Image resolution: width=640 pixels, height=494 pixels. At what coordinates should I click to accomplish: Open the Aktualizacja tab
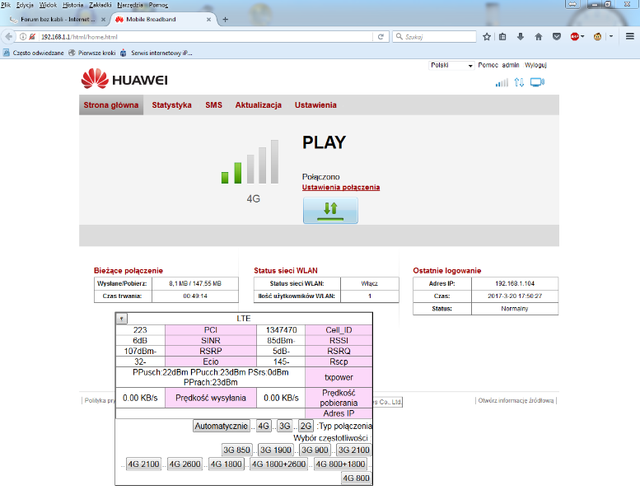point(258,105)
